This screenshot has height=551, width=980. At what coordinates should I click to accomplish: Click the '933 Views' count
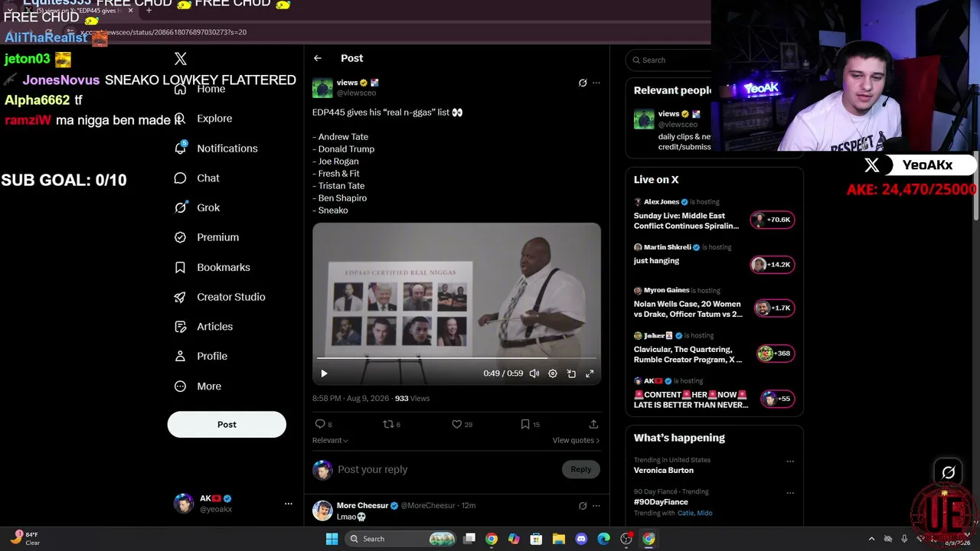[x=412, y=399]
